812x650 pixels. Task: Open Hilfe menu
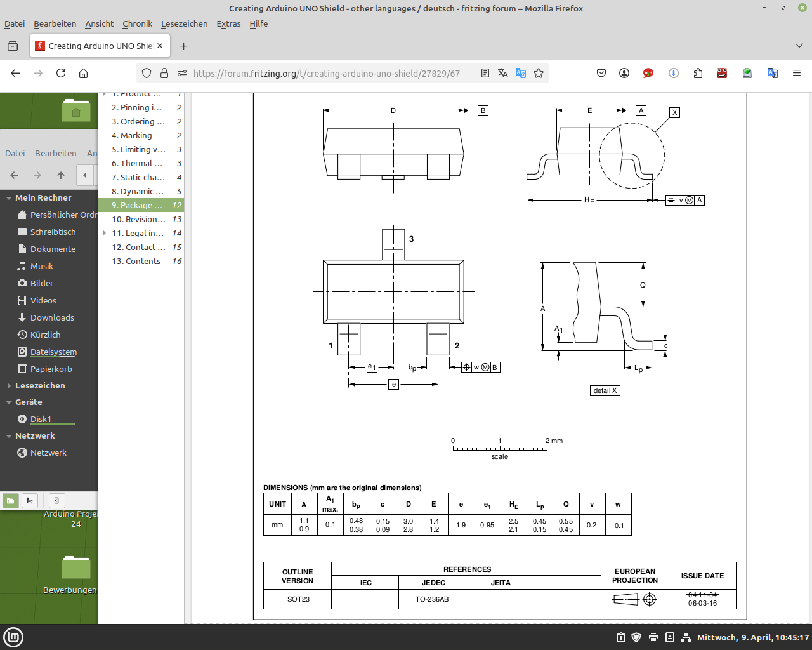point(258,23)
